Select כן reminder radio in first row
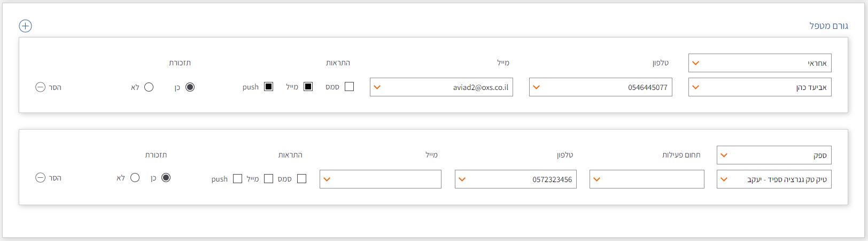 click(x=190, y=87)
